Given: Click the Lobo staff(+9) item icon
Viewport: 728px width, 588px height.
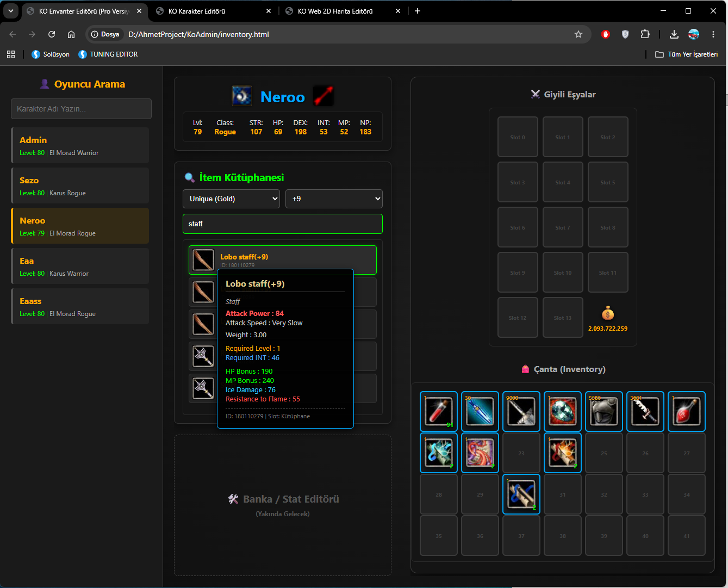Looking at the screenshot, I should (x=203, y=260).
